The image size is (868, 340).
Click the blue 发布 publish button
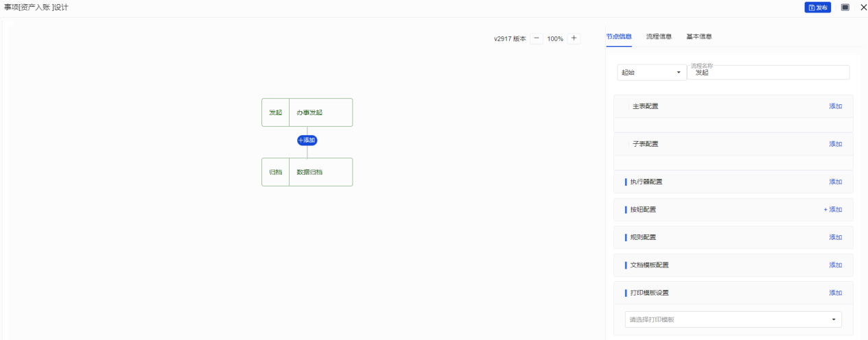tap(817, 8)
